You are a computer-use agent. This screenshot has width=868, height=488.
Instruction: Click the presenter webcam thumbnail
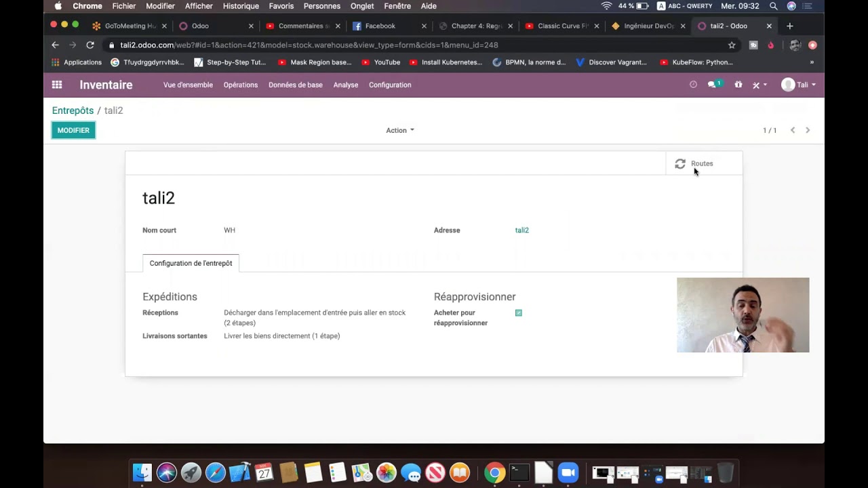(743, 315)
